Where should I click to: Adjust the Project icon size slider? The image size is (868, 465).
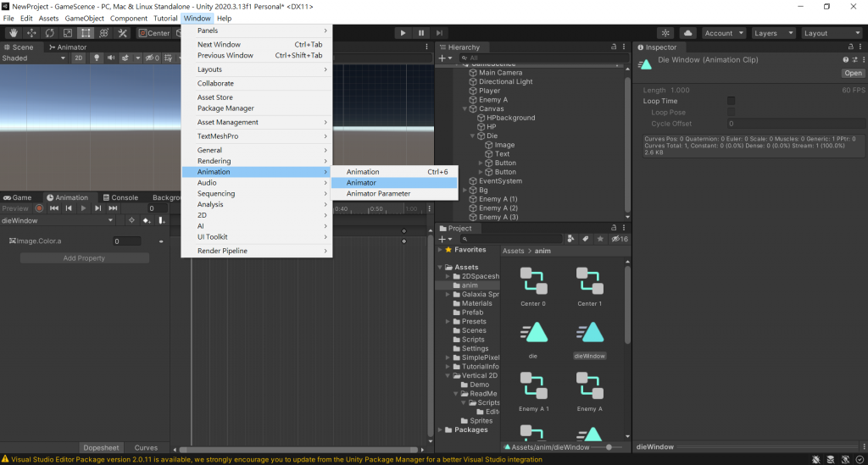(x=607, y=446)
